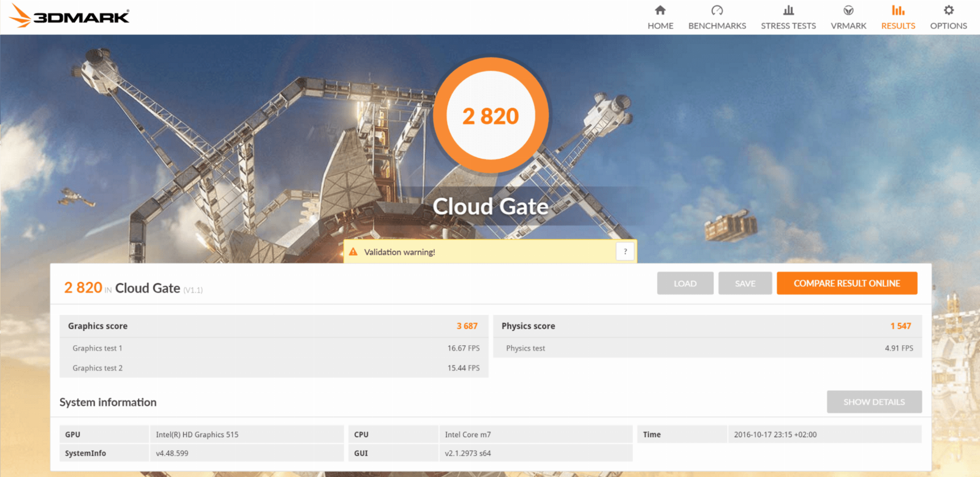Select RESULTS menu label
The height and width of the screenshot is (477, 980).
pos(898,26)
